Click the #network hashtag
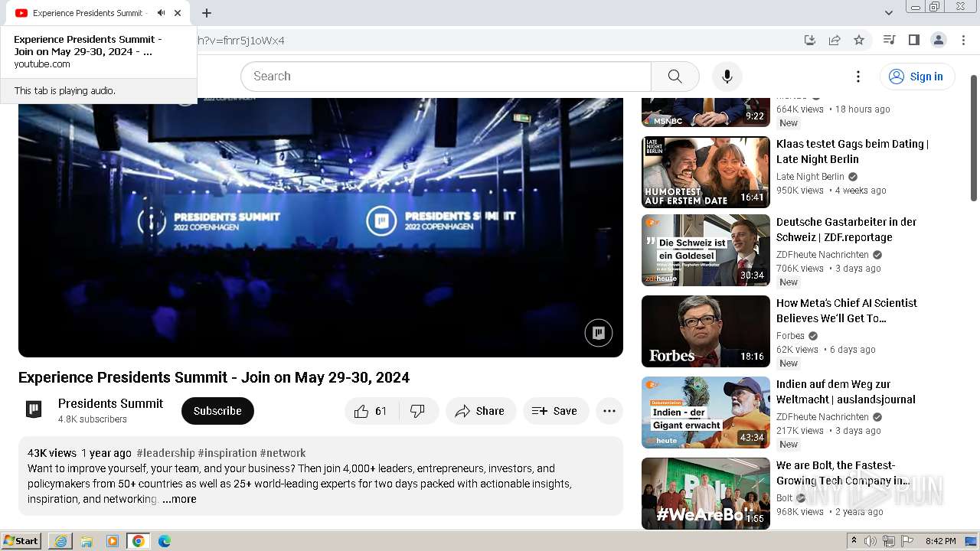This screenshot has height=551, width=980. tap(283, 453)
